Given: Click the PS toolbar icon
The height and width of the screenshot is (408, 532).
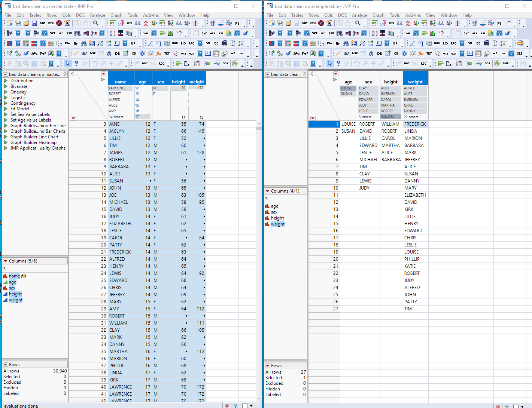Looking at the screenshot, I should 237,23.
